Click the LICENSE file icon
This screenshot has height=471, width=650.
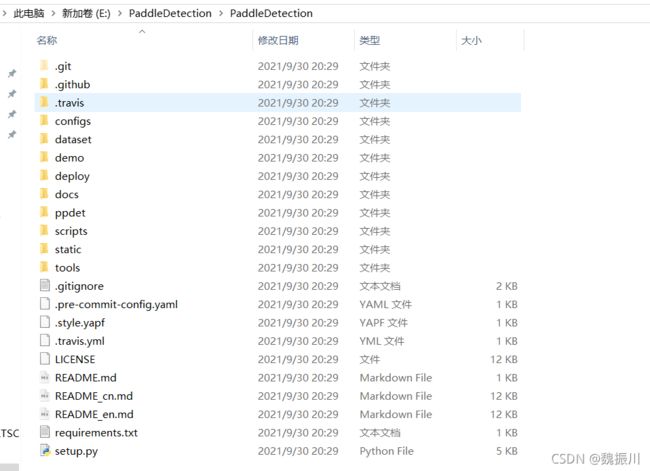point(45,359)
